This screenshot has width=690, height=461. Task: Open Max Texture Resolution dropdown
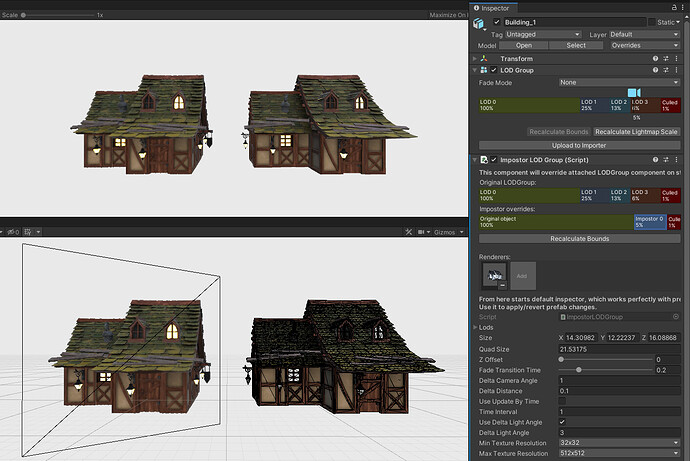(x=619, y=453)
